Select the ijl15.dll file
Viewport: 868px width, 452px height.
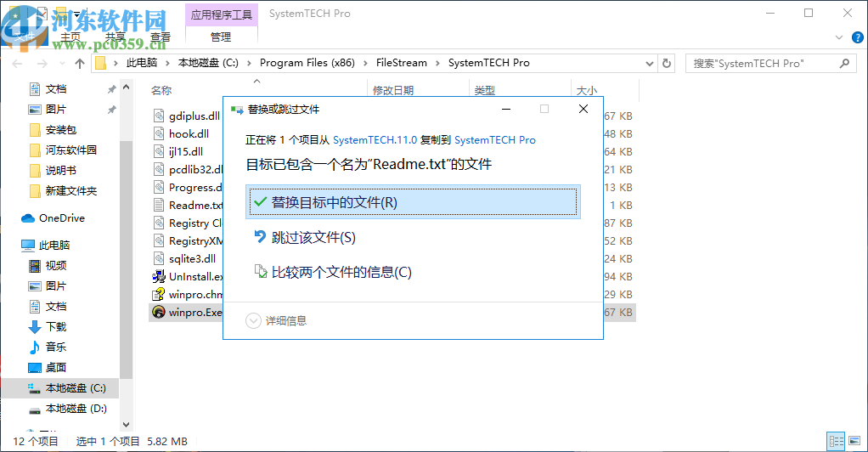pos(185,151)
